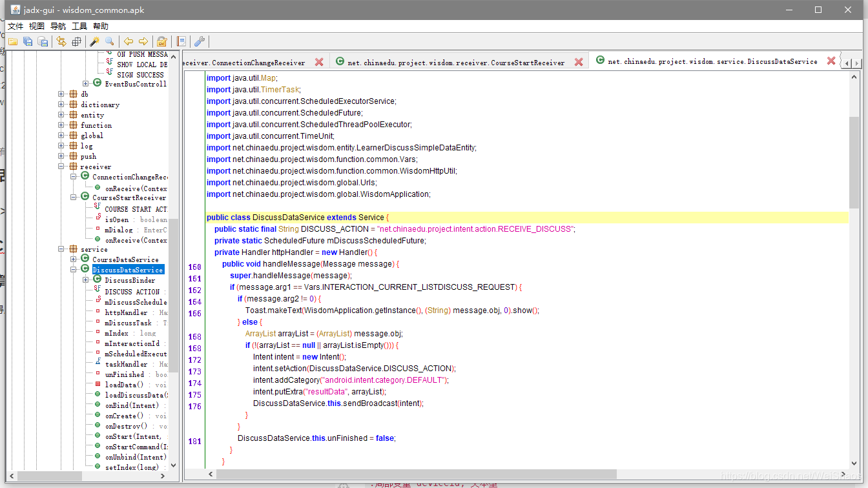
Task: Open the 文件 menu
Action: pos(15,26)
